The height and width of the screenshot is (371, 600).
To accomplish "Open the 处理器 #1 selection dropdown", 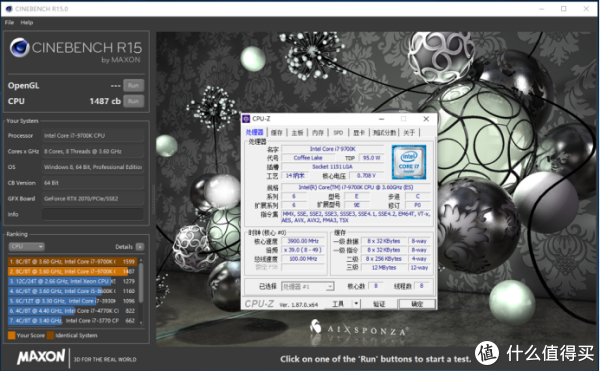I will tap(308, 286).
